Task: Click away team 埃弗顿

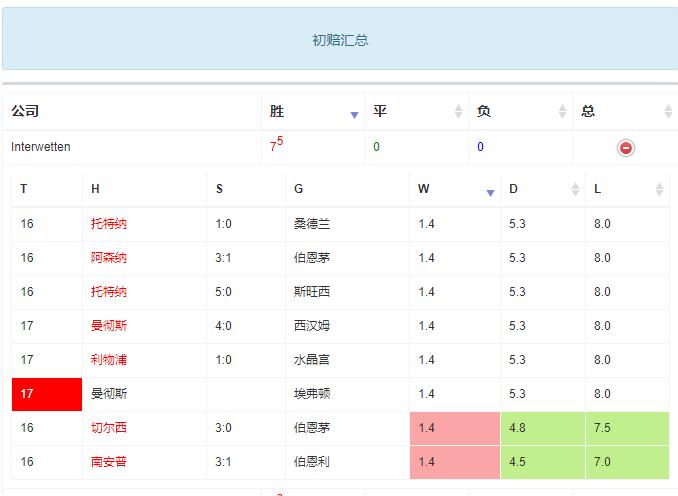Action: (x=312, y=394)
